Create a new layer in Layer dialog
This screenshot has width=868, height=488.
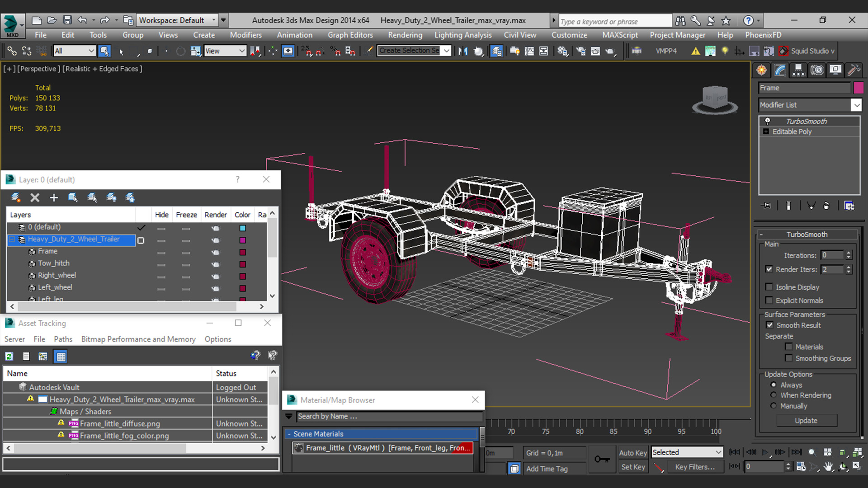pos(16,198)
